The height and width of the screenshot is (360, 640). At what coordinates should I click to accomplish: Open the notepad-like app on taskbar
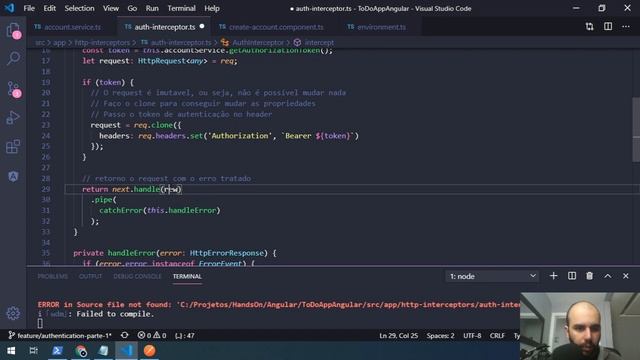click(104, 351)
